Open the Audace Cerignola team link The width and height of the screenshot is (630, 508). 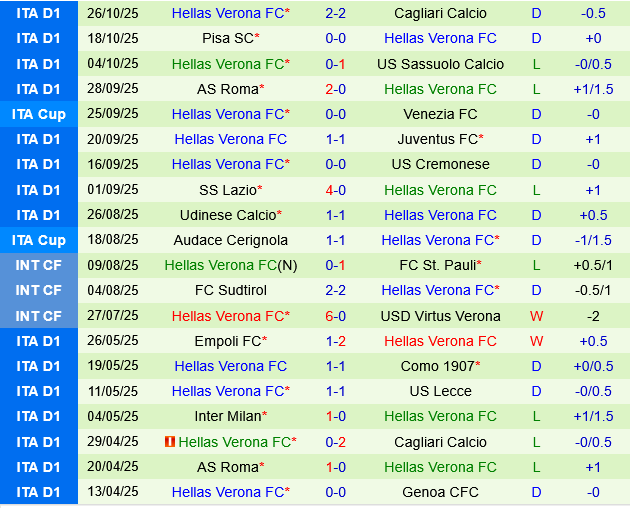tap(230, 240)
